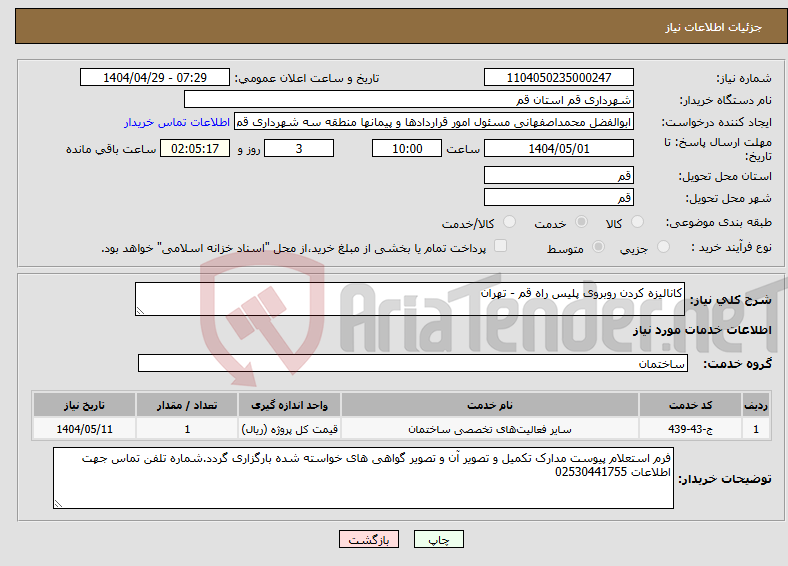Click the resize grip of description textarea
788x566 pixels.
[140, 311]
